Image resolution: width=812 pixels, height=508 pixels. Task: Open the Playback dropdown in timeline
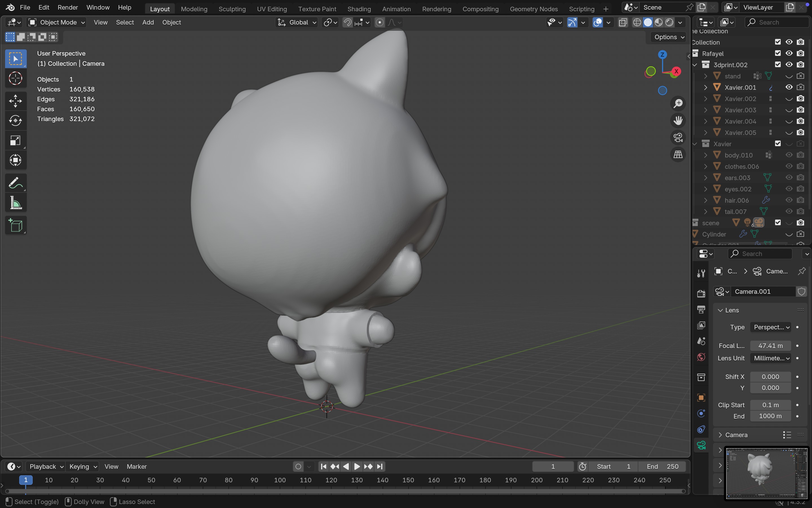click(x=46, y=467)
